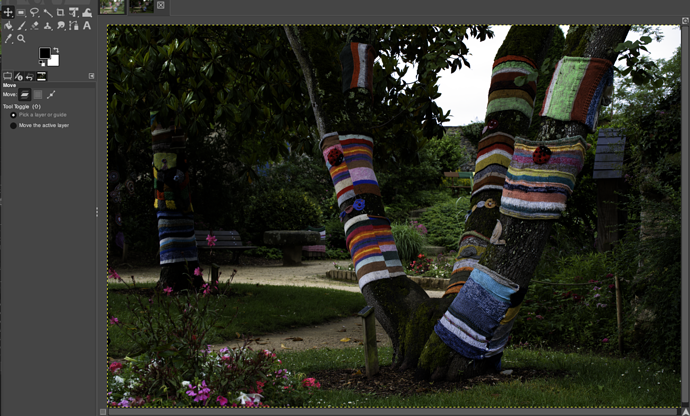Select the Clone stamp tool
This screenshot has width=690, height=416.
tap(48, 26)
